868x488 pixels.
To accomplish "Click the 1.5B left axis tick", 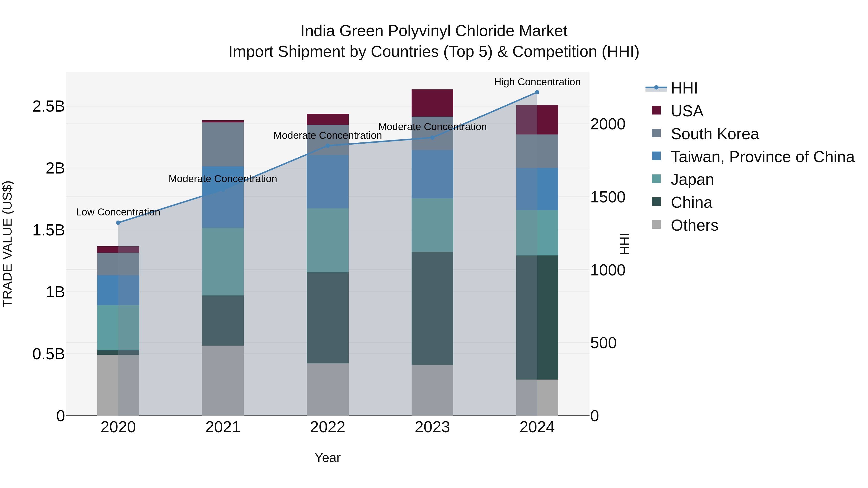I will click(48, 230).
